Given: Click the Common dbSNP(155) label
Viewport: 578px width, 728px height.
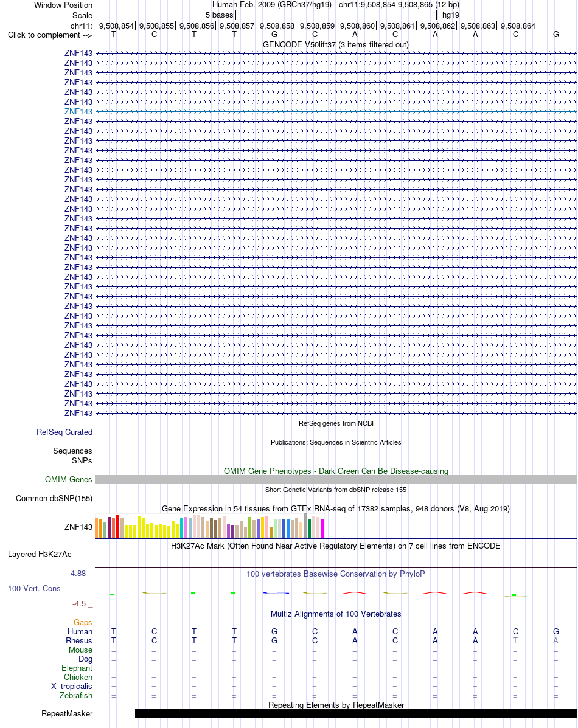Looking at the screenshot, I should point(54,498).
